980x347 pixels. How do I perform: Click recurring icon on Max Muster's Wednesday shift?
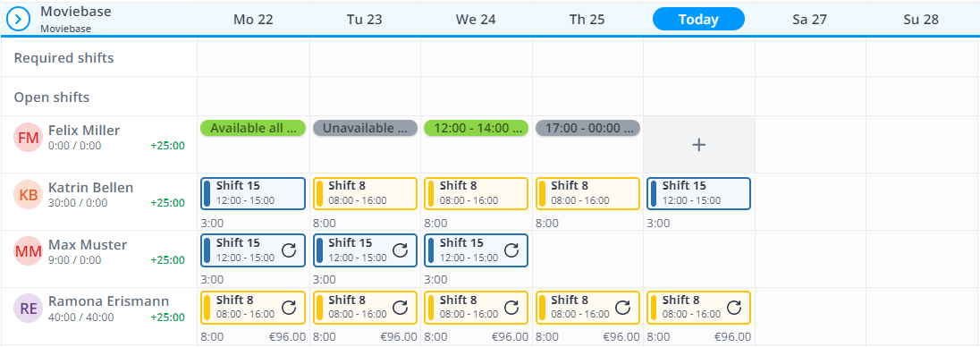[x=511, y=250]
